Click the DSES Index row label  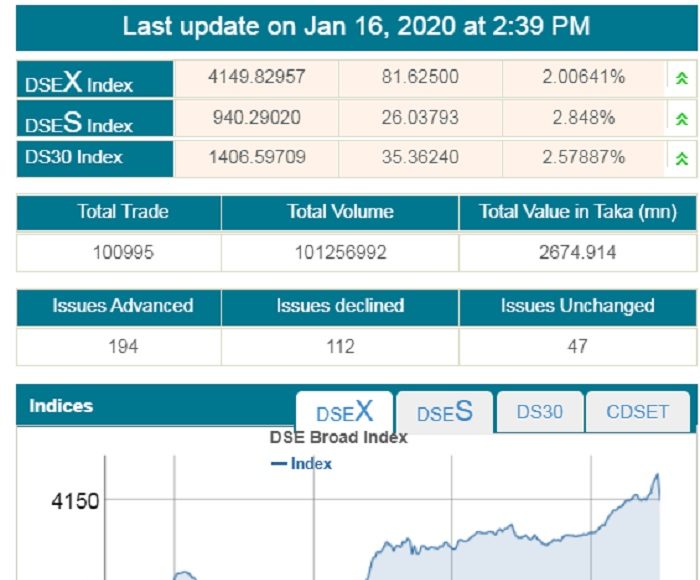[79, 122]
